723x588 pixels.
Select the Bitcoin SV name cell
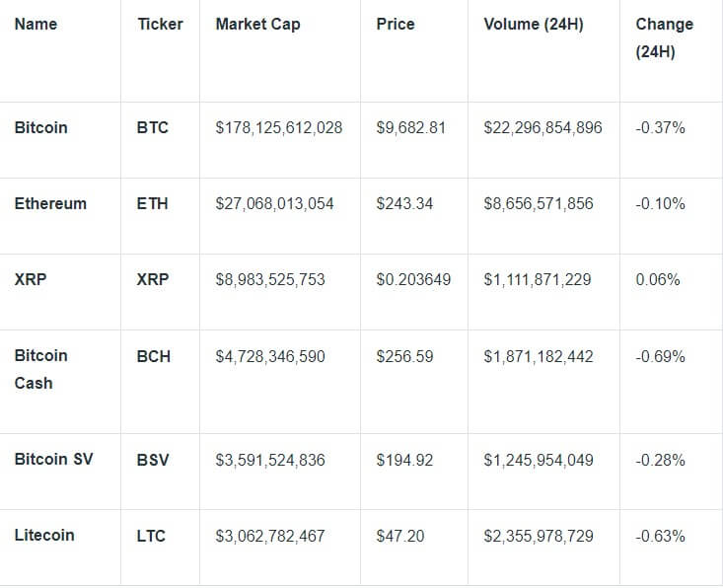[x=53, y=460]
